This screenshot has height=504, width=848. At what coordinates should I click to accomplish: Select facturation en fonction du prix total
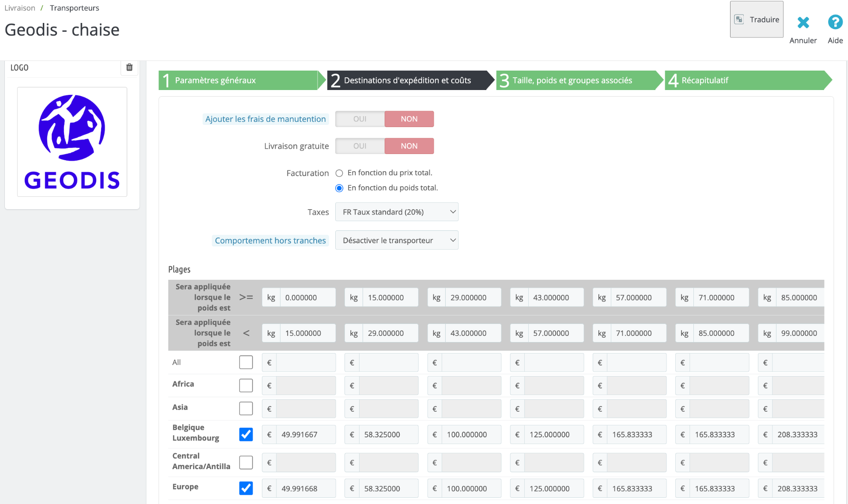(x=339, y=173)
